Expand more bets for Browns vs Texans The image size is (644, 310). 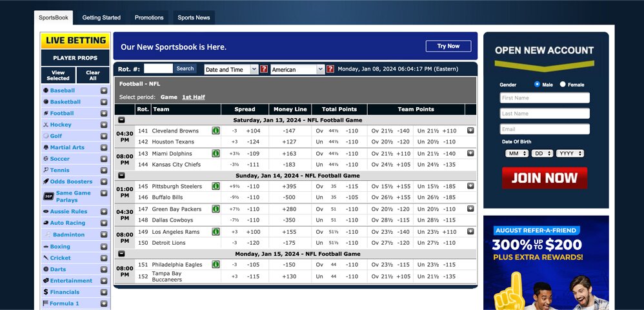pos(470,130)
